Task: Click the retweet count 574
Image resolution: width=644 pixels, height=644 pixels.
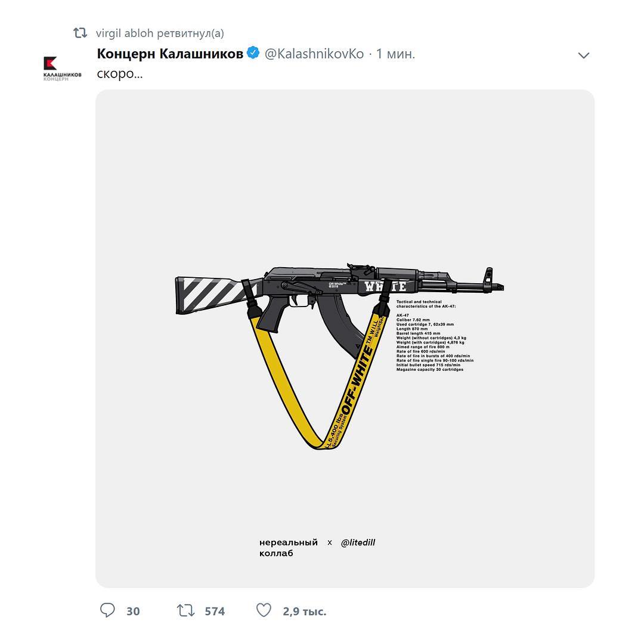Action: click(215, 611)
